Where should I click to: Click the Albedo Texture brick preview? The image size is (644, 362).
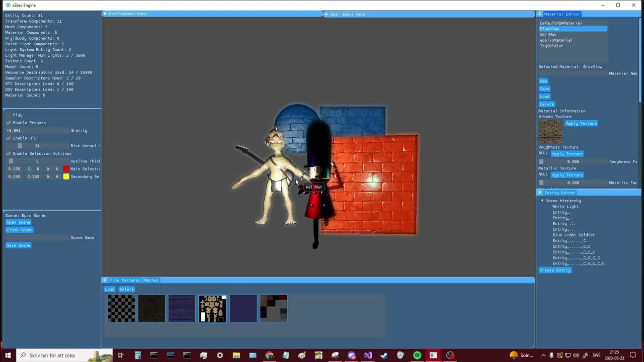coord(550,132)
